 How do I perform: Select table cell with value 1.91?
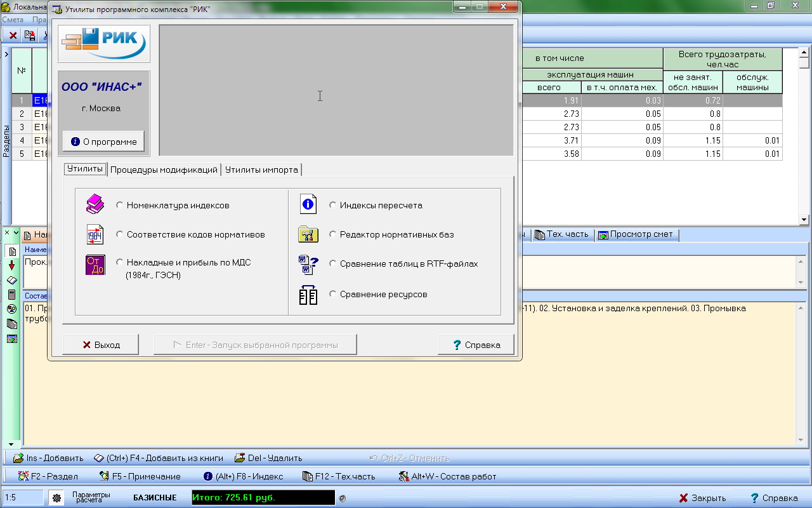coord(551,100)
